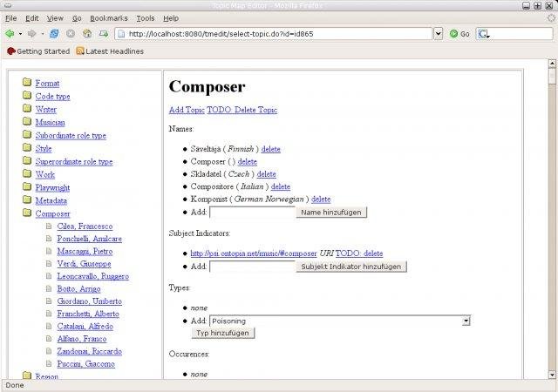The image size is (558, 392).
Task: Click the page vertical scrollbar
Action: coord(552,218)
